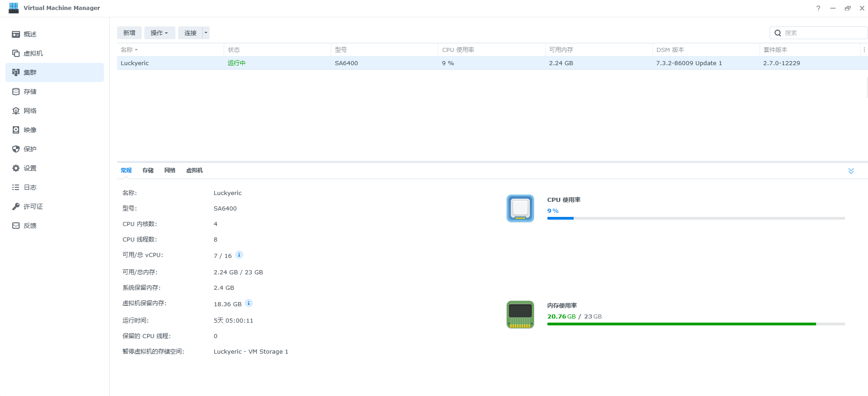Open the 虚拟机 virtual machine sidebar icon

pos(16,53)
